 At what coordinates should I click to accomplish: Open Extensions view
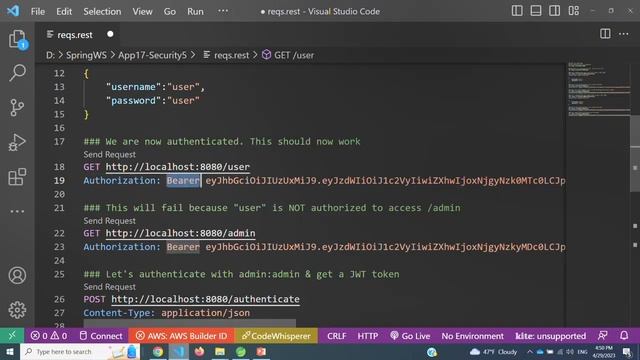[x=17, y=177]
